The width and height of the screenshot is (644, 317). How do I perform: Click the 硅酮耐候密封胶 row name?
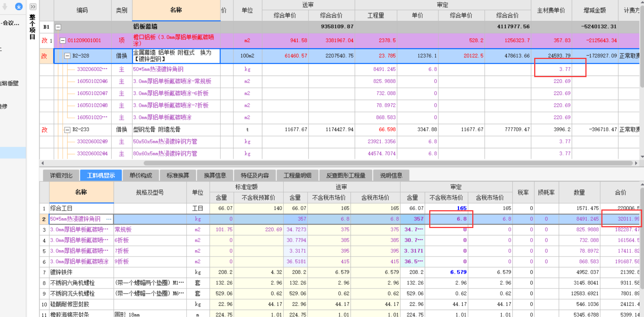point(81,304)
